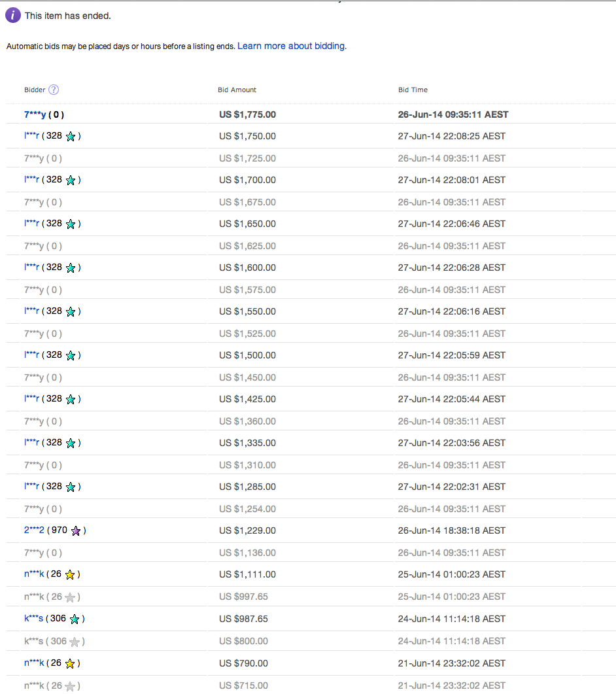
Task: Click the Bid Amount column header
Action: click(237, 90)
